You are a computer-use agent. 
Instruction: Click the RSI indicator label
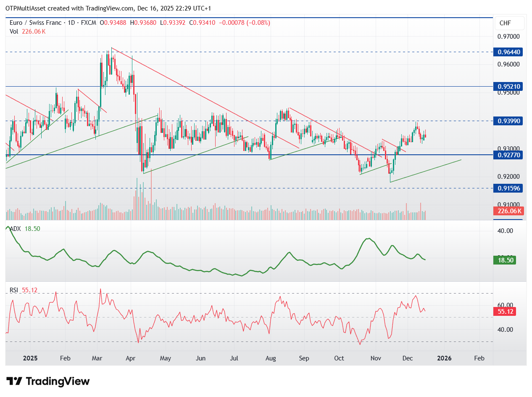click(14, 289)
